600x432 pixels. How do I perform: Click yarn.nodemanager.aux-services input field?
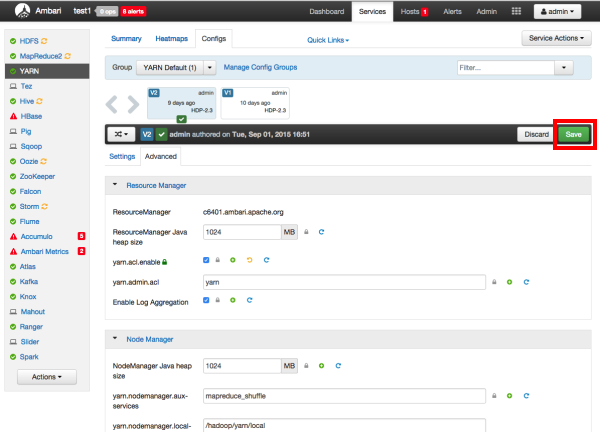[344, 396]
